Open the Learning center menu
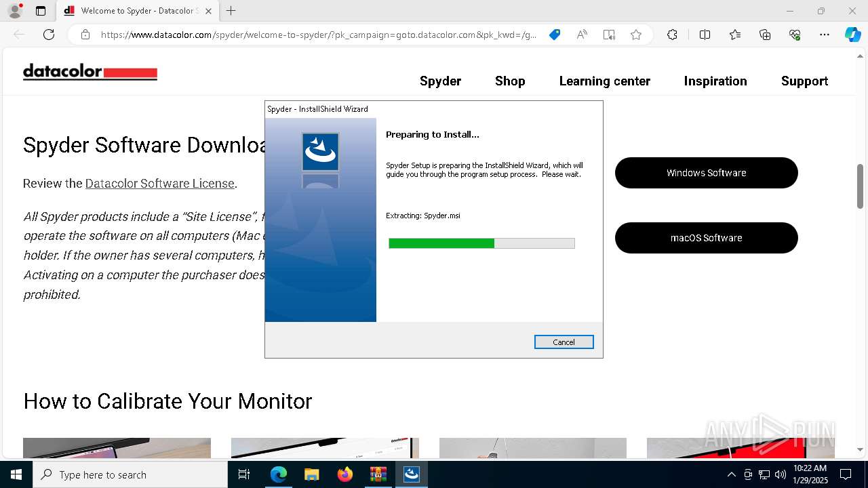868x488 pixels. point(604,81)
